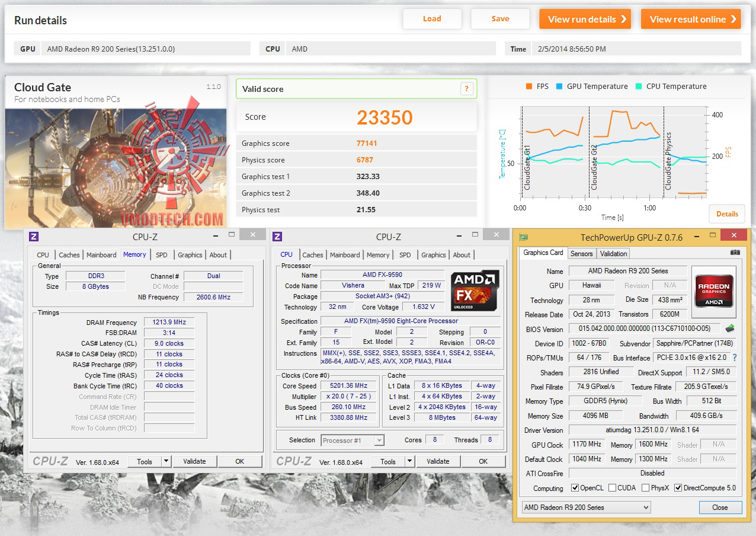Click the CPU name AMD FX-9590 field
The width and height of the screenshot is (756, 536).
point(383,275)
